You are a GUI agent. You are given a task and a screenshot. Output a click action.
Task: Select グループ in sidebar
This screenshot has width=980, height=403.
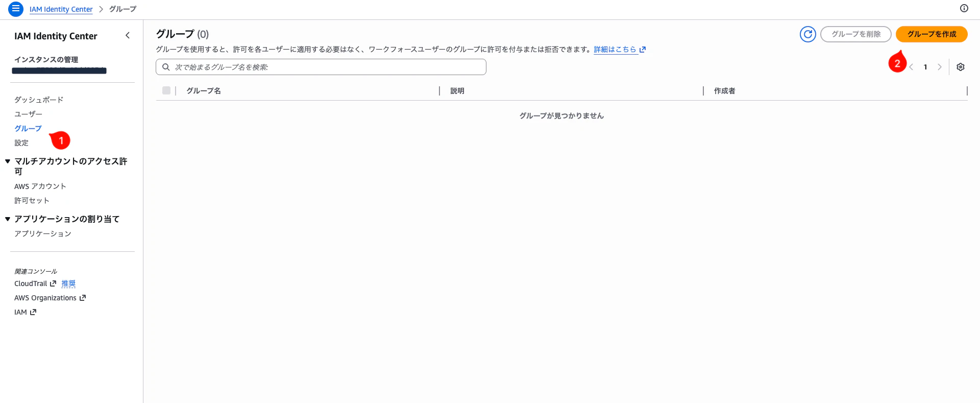28,128
